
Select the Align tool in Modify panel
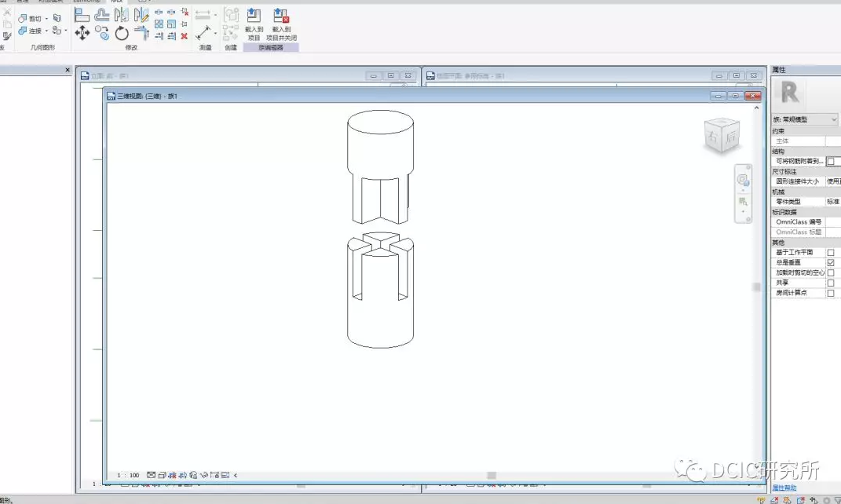82,14
